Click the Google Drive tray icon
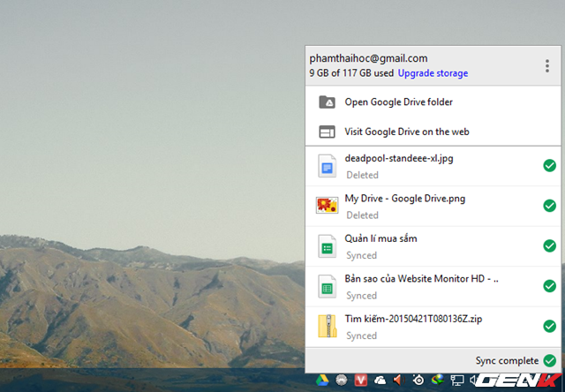The image size is (565, 392). click(323, 381)
